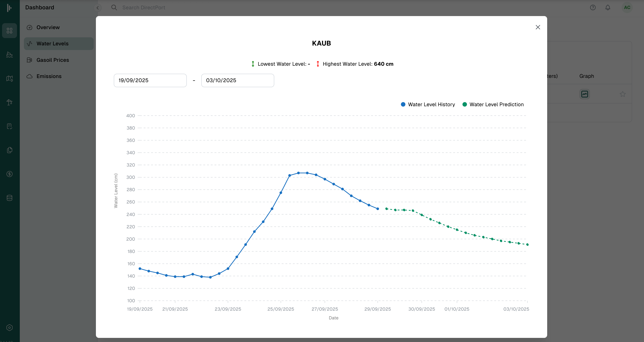644x342 pixels.
Task: Open the end date picker showing 03/10/2025
Action: pos(237,80)
